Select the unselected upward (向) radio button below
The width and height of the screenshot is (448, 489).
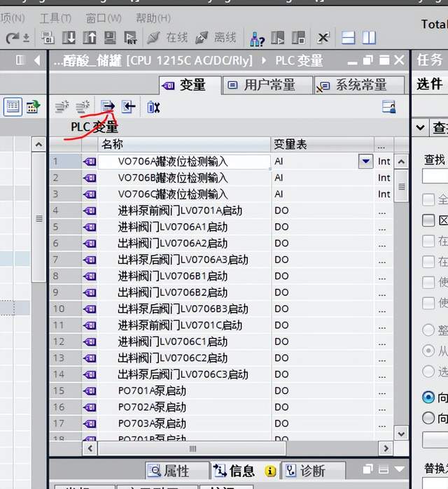(x=428, y=418)
